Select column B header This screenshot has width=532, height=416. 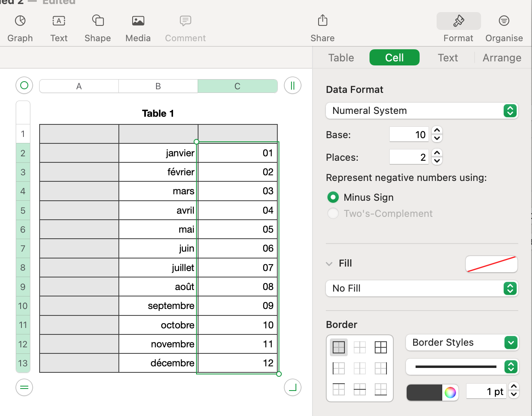(x=158, y=86)
